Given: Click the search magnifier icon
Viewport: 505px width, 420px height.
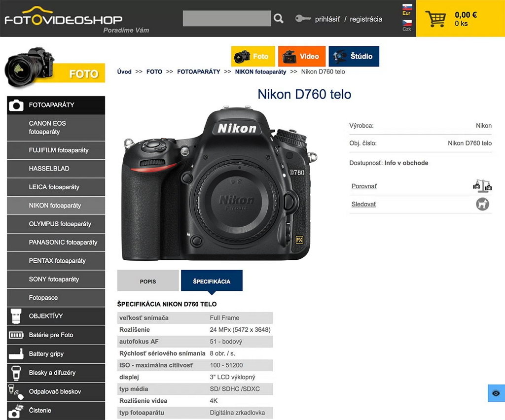Looking at the screenshot, I should pyautogui.click(x=279, y=18).
